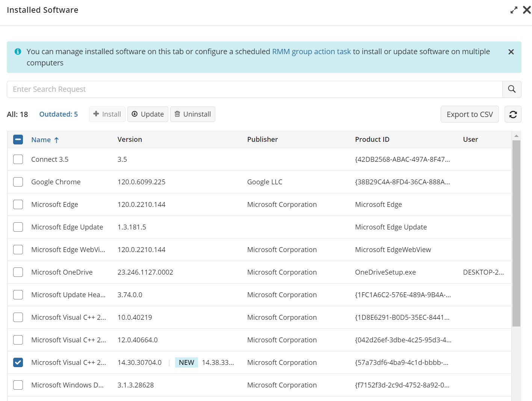Click the Publisher column header

click(x=262, y=140)
